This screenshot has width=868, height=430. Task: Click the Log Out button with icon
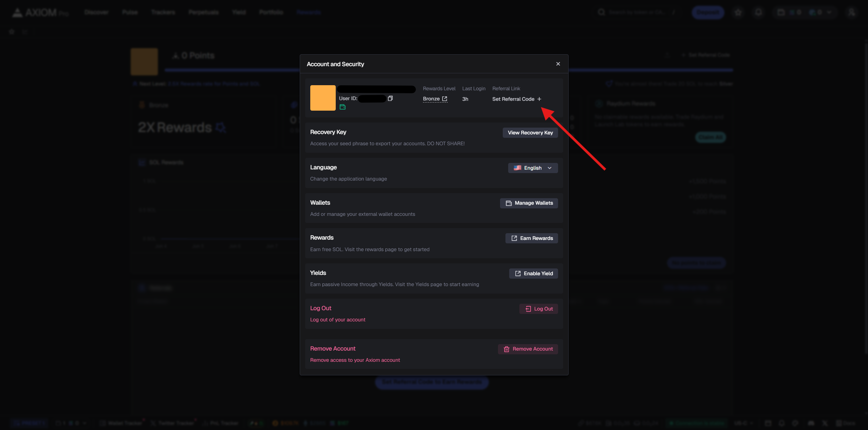(x=538, y=309)
